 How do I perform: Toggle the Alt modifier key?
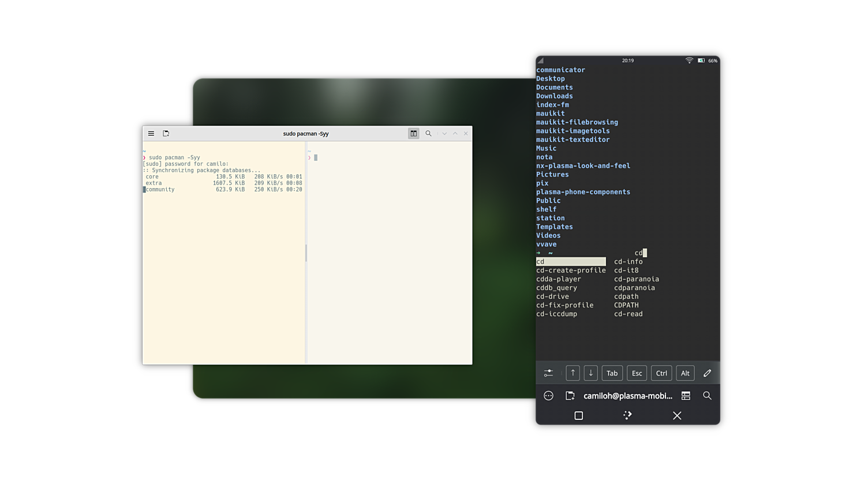click(685, 373)
